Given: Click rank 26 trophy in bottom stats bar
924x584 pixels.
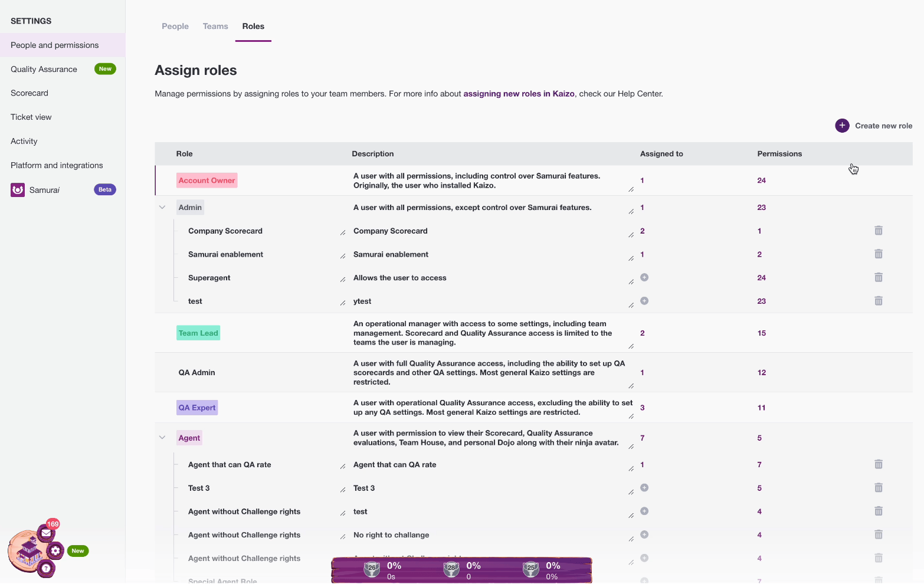Looking at the screenshot, I should (x=372, y=569).
